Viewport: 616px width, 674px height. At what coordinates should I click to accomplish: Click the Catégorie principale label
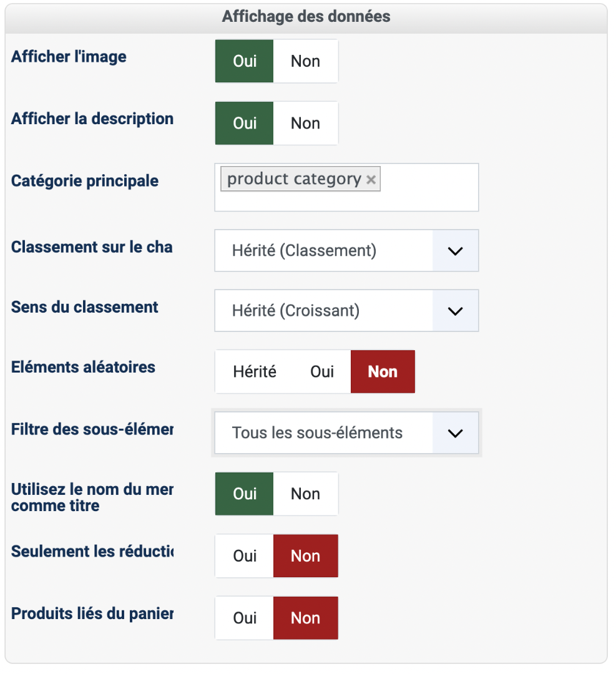85,181
